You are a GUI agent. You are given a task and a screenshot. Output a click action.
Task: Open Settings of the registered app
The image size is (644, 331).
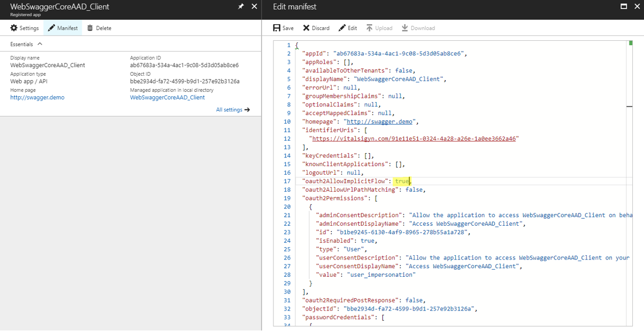[x=25, y=28]
